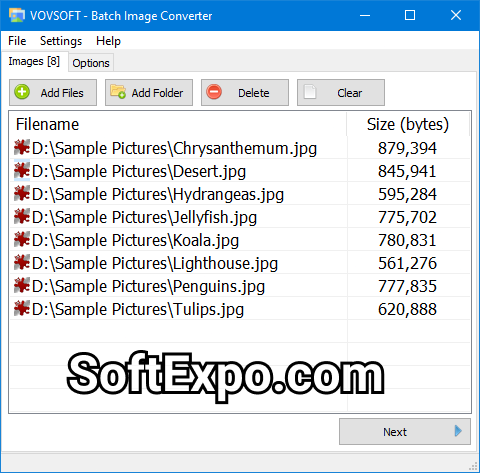Click the file icon beside Jellyfish.jpg
This screenshot has width=480, height=473.
click(x=22, y=217)
